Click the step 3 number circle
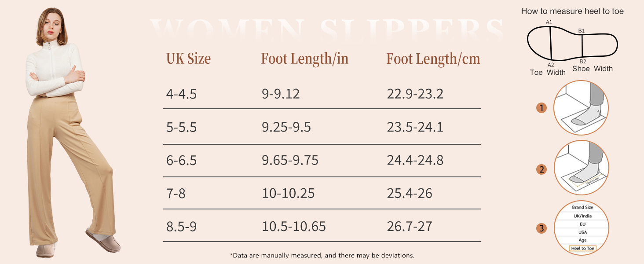 542,228
